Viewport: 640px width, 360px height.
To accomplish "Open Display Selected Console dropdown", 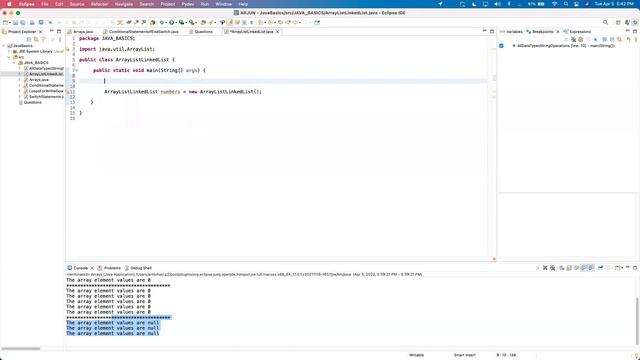I will click(x=611, y=268).
